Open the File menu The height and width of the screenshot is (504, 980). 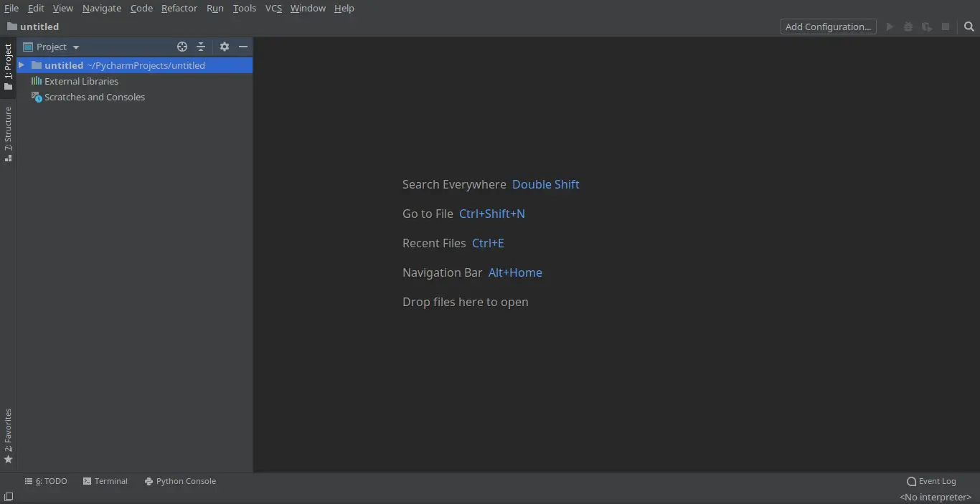11,8
